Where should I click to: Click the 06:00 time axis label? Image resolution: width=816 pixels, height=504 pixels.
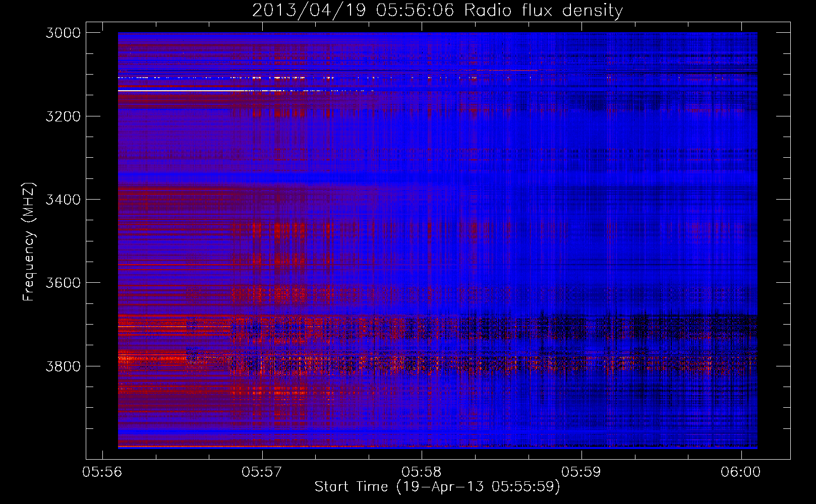tap(741, 472)
